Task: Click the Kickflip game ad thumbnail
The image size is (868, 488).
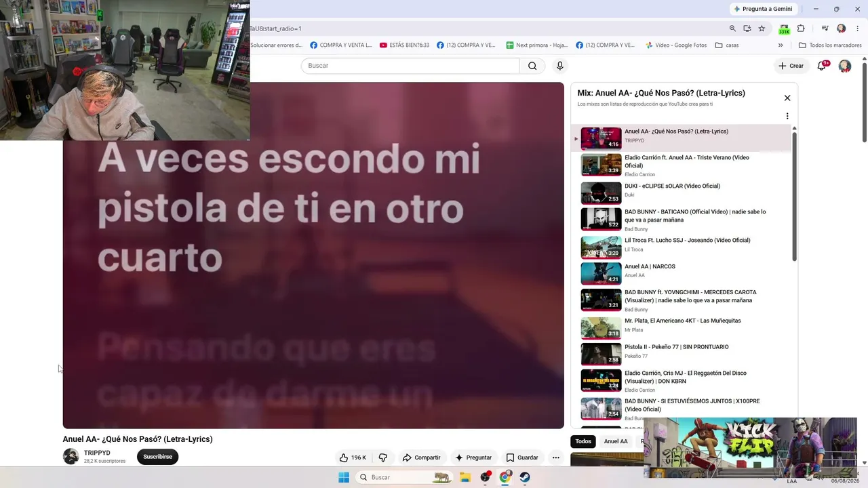Action: coord(750,448)
